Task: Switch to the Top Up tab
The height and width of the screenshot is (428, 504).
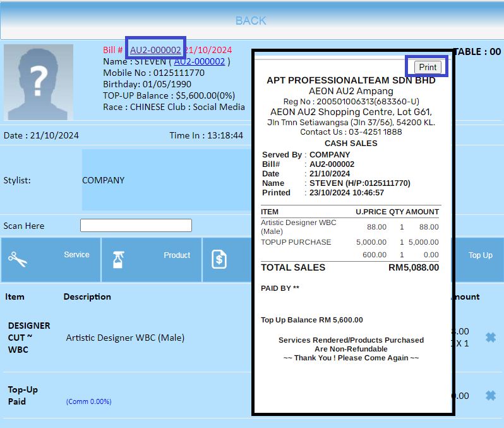Action: tap(480, 255)
